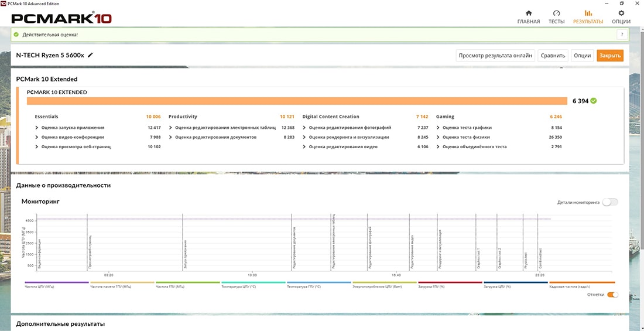Image resolution: width=644 pixels, height=331 pixels.
Task: Turn off the Отметки toggle
Action: point(612,295)
